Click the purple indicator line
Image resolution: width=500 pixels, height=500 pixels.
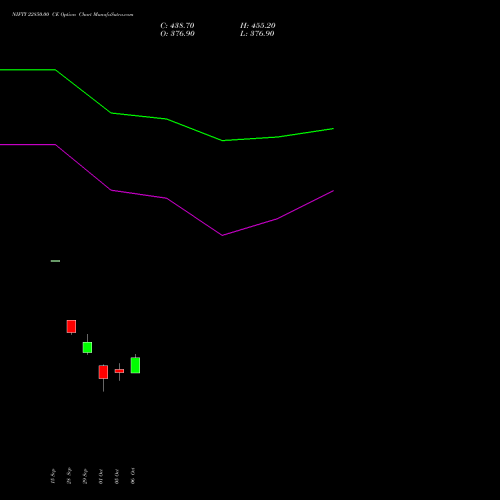click(167, 198)
